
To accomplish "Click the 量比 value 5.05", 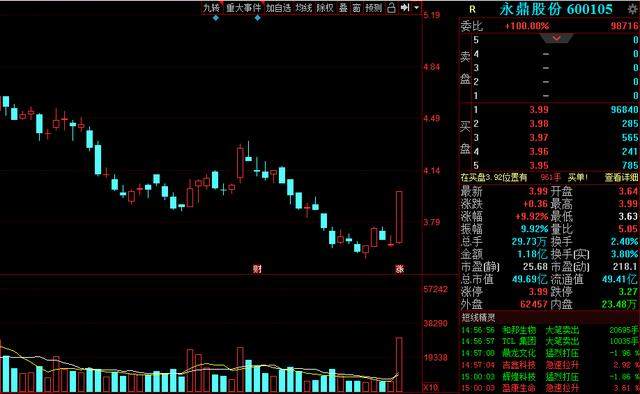I will pyautogui.click(x=628, y=229).
